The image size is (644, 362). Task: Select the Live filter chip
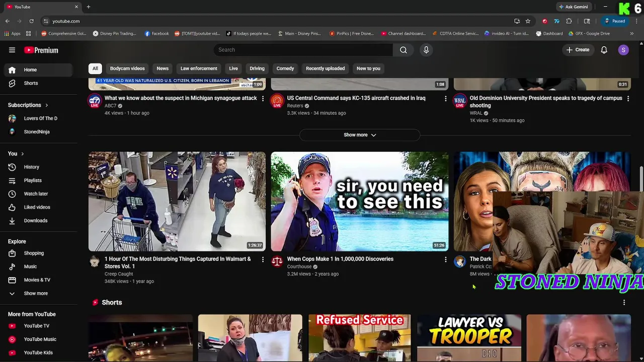233,68
